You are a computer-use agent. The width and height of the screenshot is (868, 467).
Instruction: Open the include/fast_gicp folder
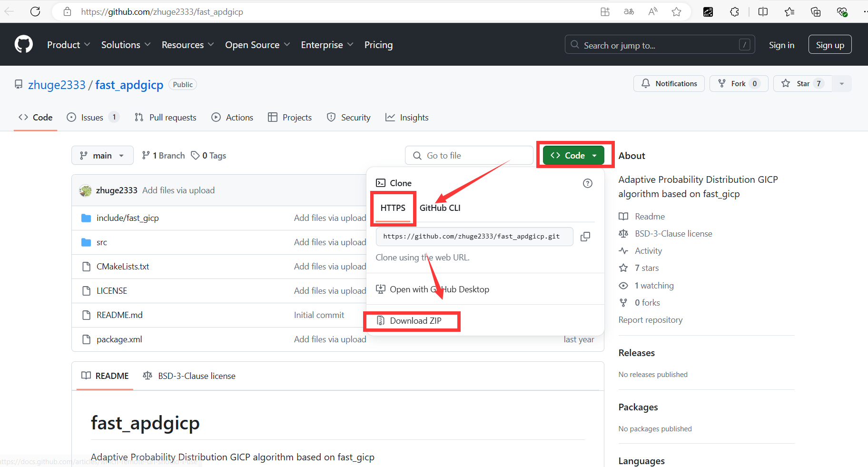[x=128, y=218]
